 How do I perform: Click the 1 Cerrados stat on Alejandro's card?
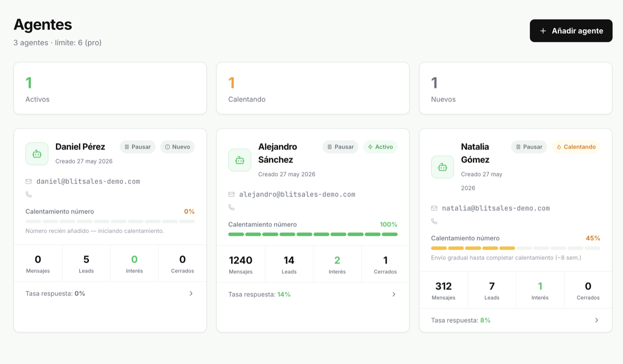click(385, 264)
